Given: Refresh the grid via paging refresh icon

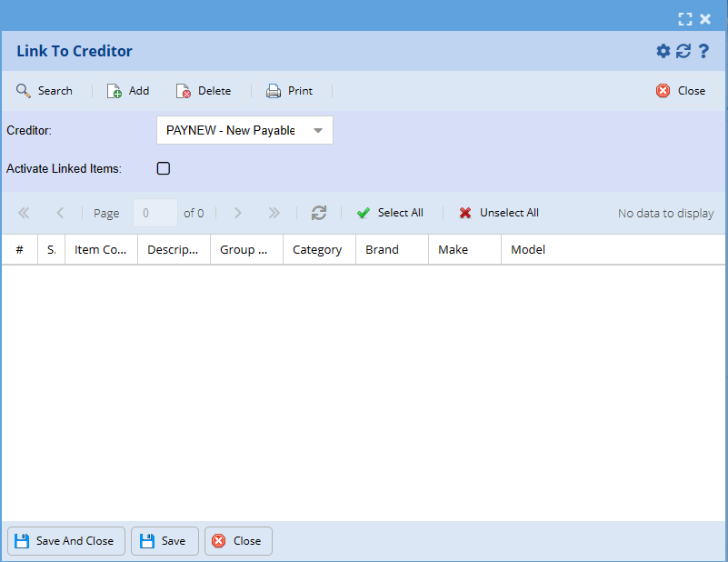Looking at the screenshot, I should click(x=319, y=213).
